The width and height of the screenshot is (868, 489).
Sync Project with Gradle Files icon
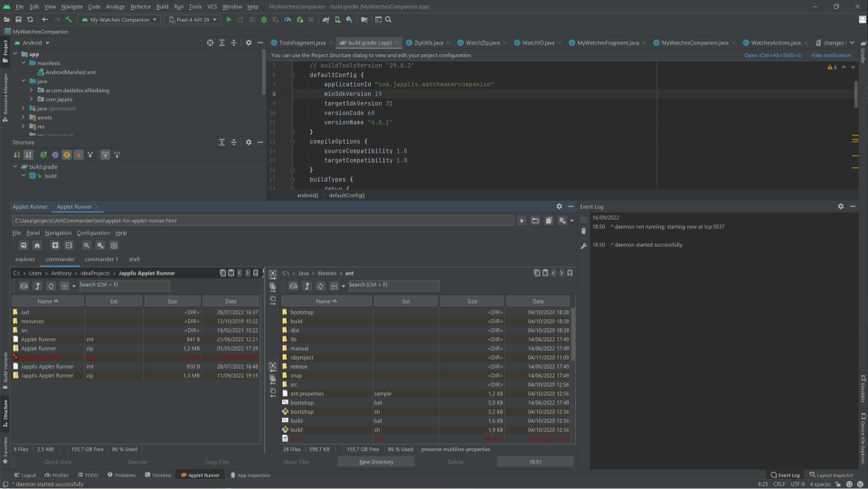325,19
